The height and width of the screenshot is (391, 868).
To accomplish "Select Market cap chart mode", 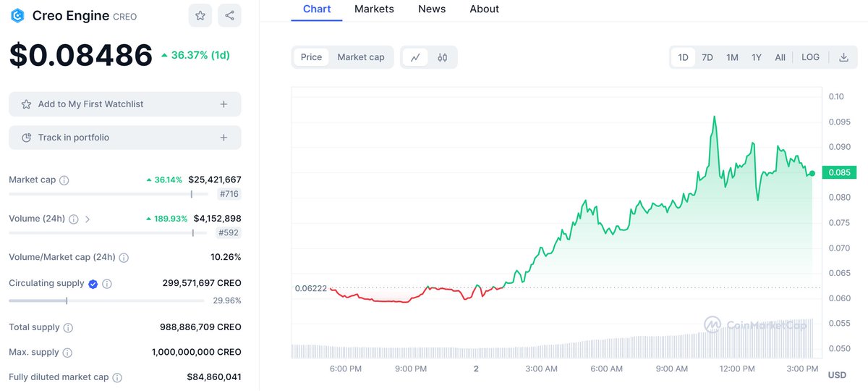I will (x=361, y=57).
